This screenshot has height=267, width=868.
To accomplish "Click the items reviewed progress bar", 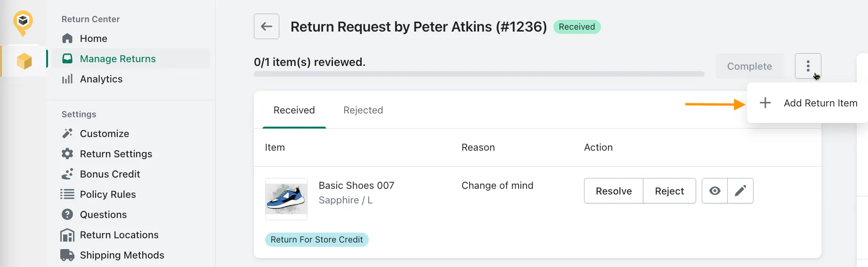I will (479, 74).
